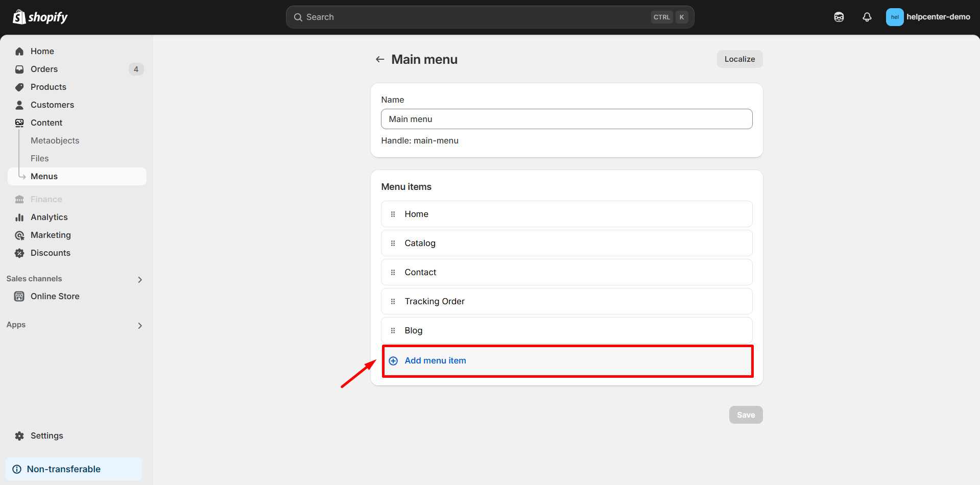Click the Save button

746,415
